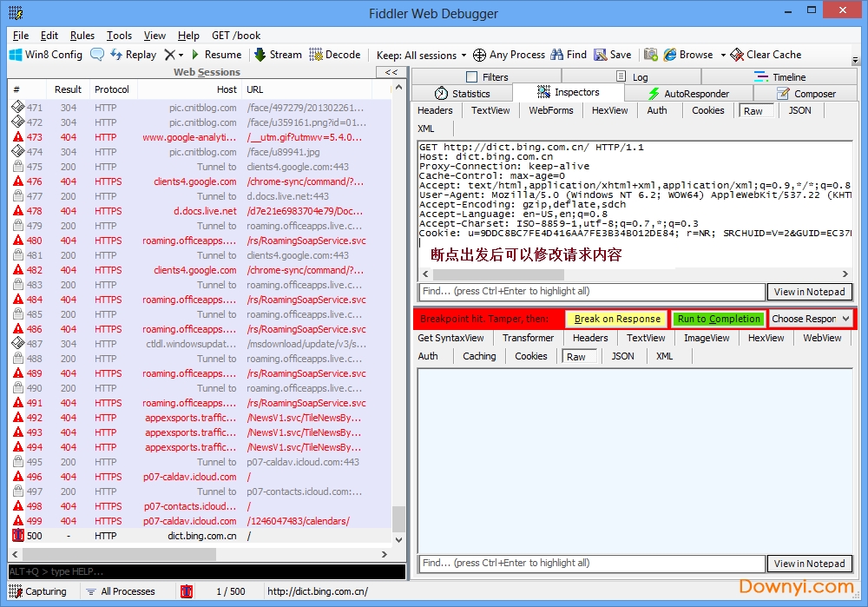
Task: Expand the Remove (X) dropdown arrow
Action: (181, 56)
